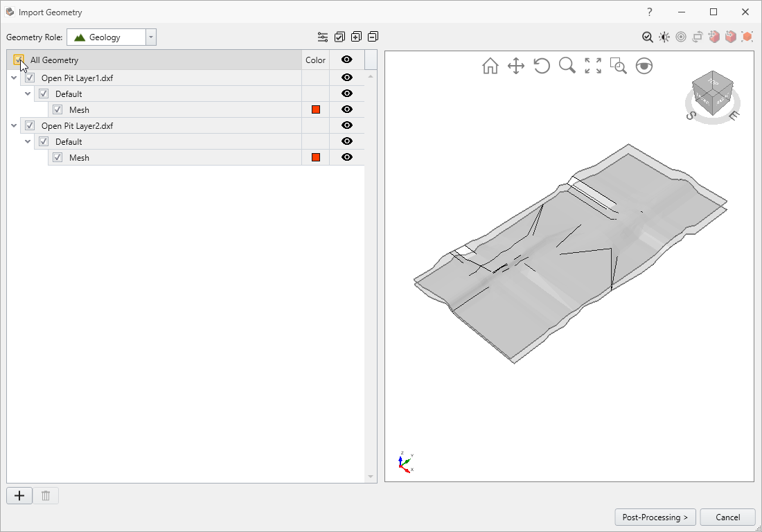The height and width of the screenshot is (532, 762).
Task: Click the S compass label on view cube
Action: 691,116
